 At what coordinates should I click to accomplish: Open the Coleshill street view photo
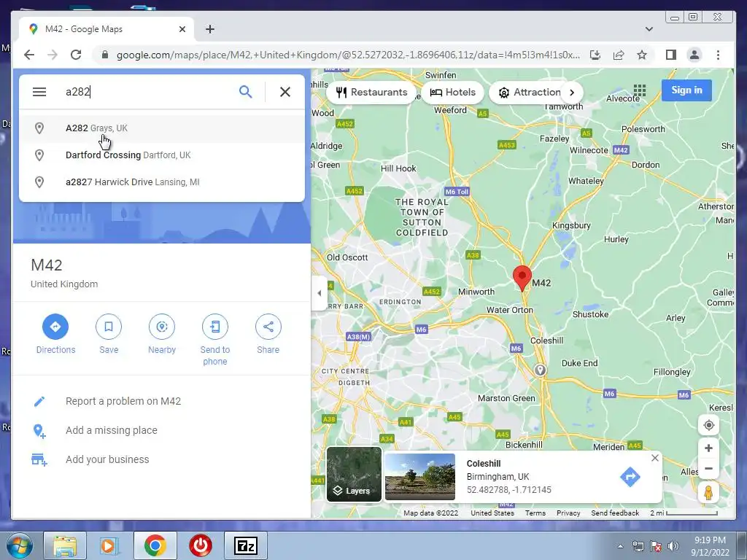(x=419, y=477)
